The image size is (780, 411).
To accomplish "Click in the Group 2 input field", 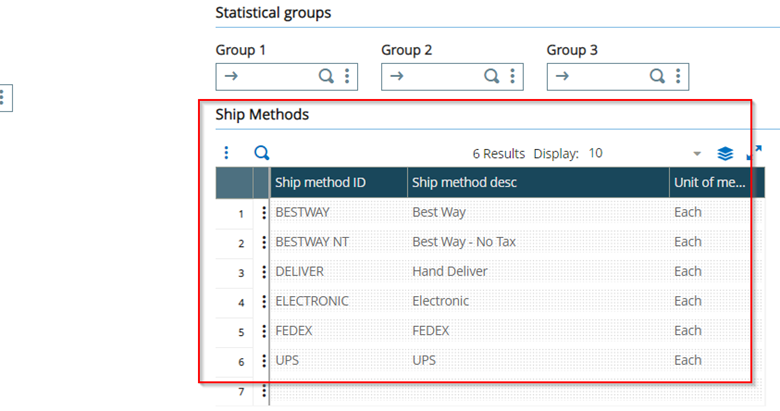I will pos(440,76).
